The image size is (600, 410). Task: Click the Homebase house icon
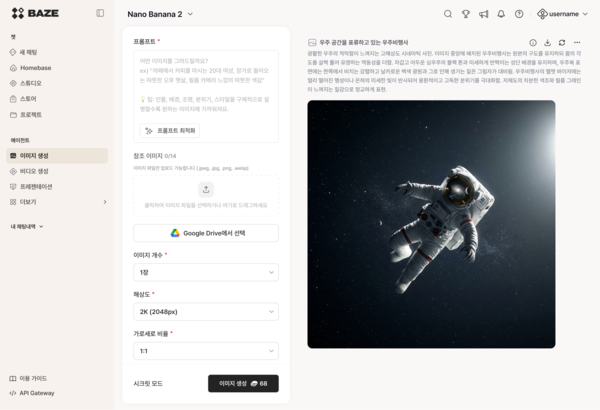[x=13, y=68]
